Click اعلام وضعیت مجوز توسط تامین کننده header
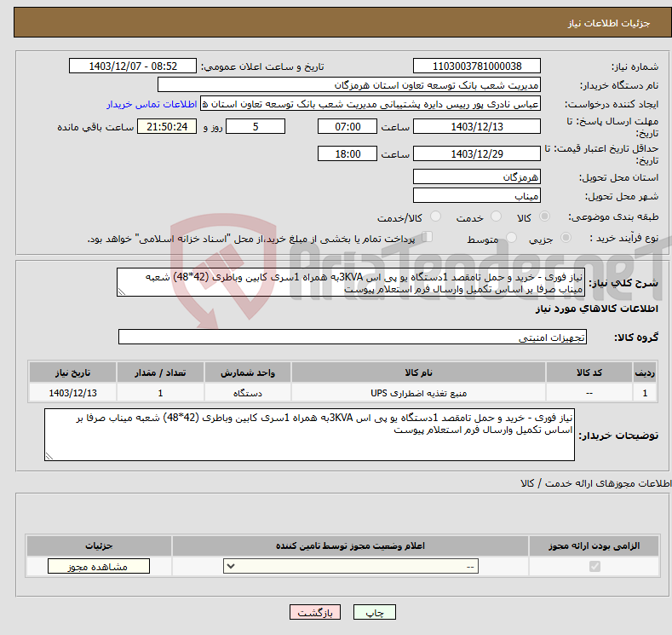The image size is (672, 635). coord(351,546)
